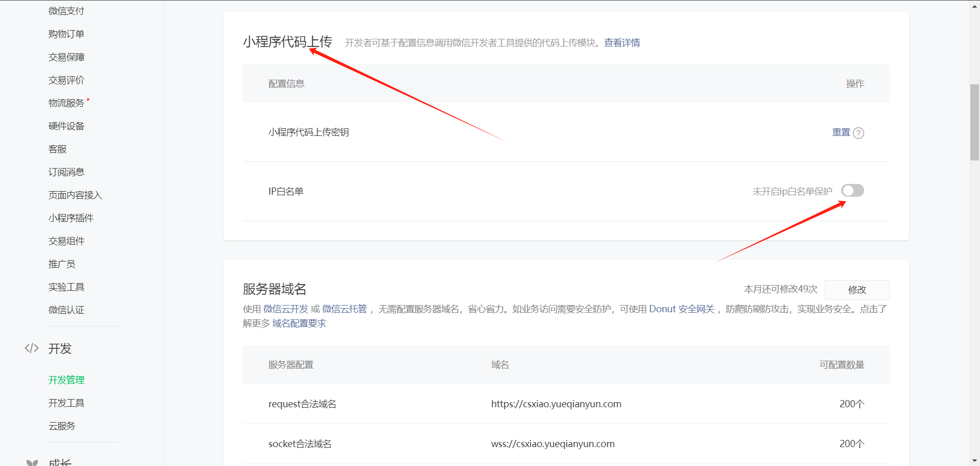Select 云服务 in the sidebar
This screenshot has width=980, height=466.
(x=62, y=426)
